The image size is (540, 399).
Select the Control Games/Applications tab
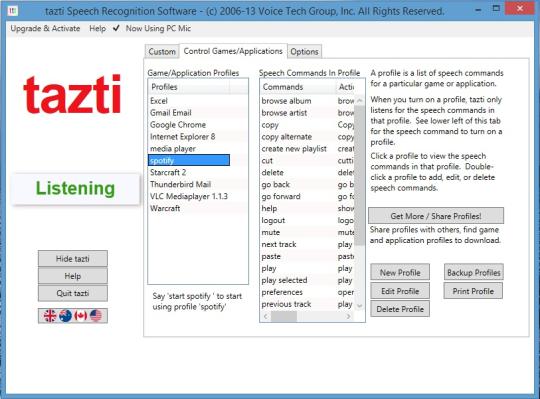pyautogui.click(x=233, y=51)
